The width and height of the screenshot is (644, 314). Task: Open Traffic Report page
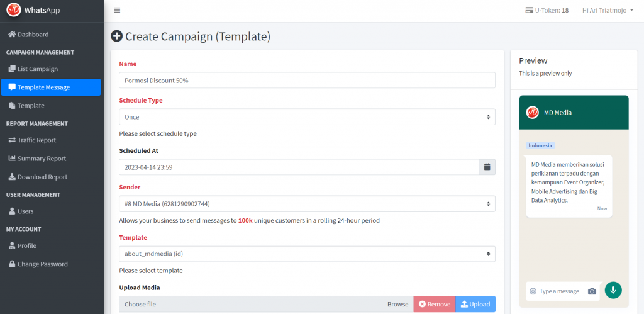(x=36, y=140)
